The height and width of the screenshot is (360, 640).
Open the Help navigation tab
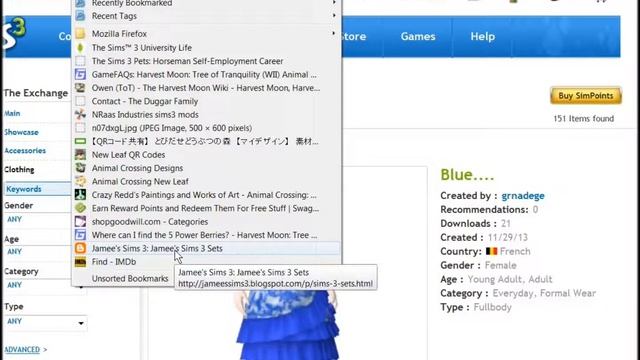pyautogui.click(x=482, y=36)
